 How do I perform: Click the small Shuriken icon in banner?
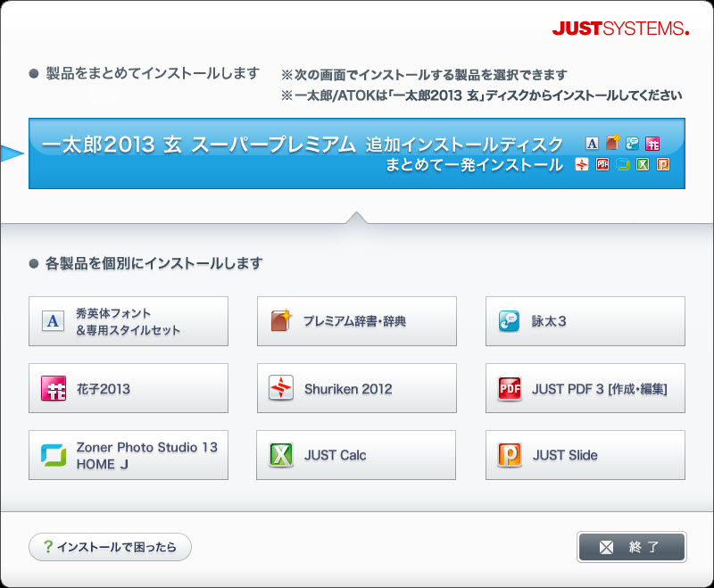582,164
